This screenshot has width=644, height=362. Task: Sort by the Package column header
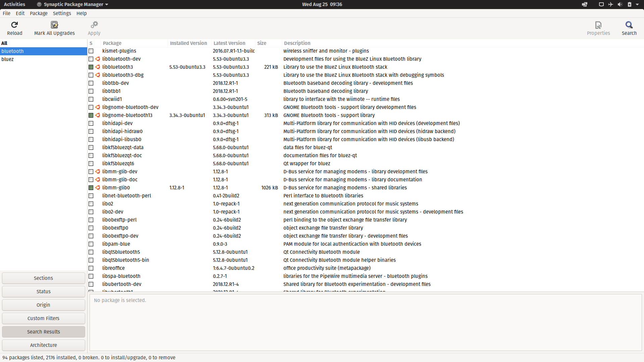134,43
